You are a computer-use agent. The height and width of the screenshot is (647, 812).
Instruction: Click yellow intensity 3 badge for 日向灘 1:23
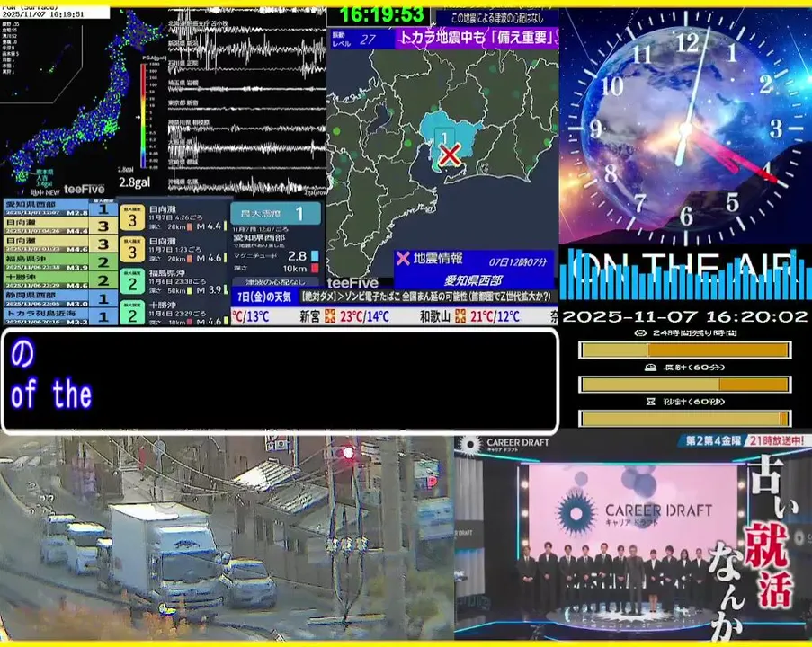(x=132, y=251)
